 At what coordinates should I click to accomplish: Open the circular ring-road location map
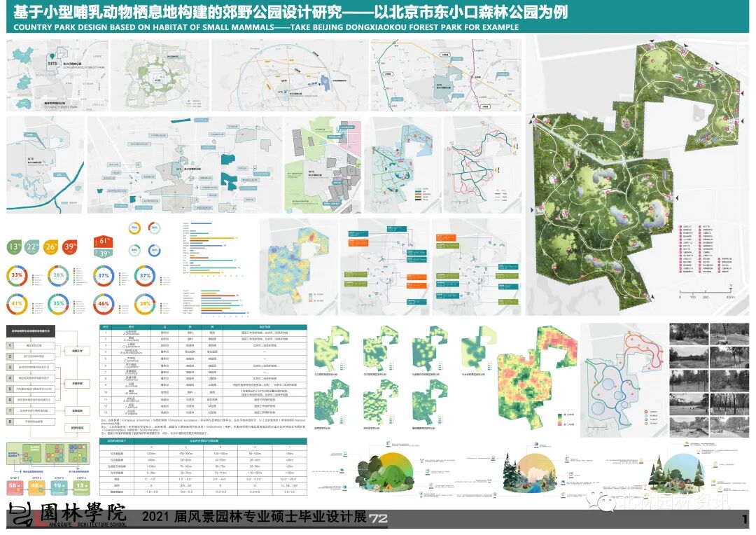click(290, 75)
